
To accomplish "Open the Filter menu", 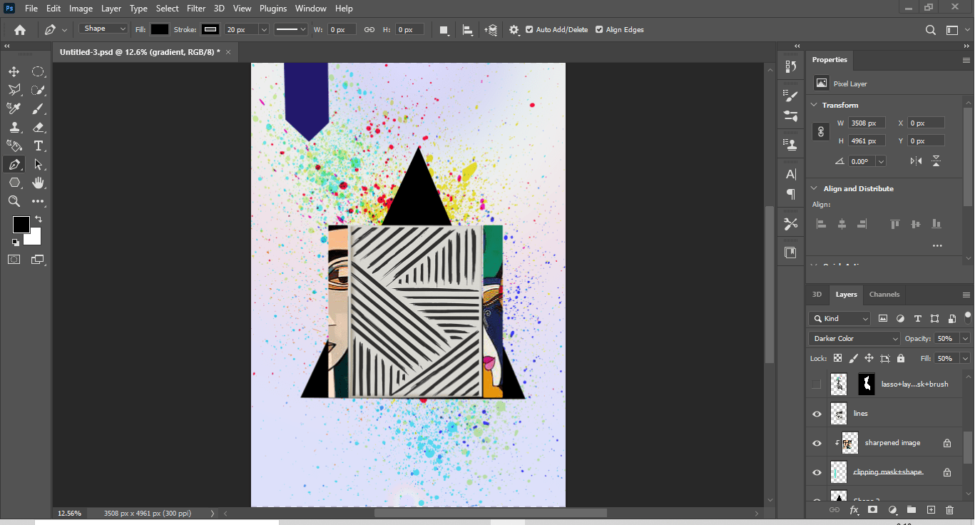I will pyautogui.click(x=195, y=9).
